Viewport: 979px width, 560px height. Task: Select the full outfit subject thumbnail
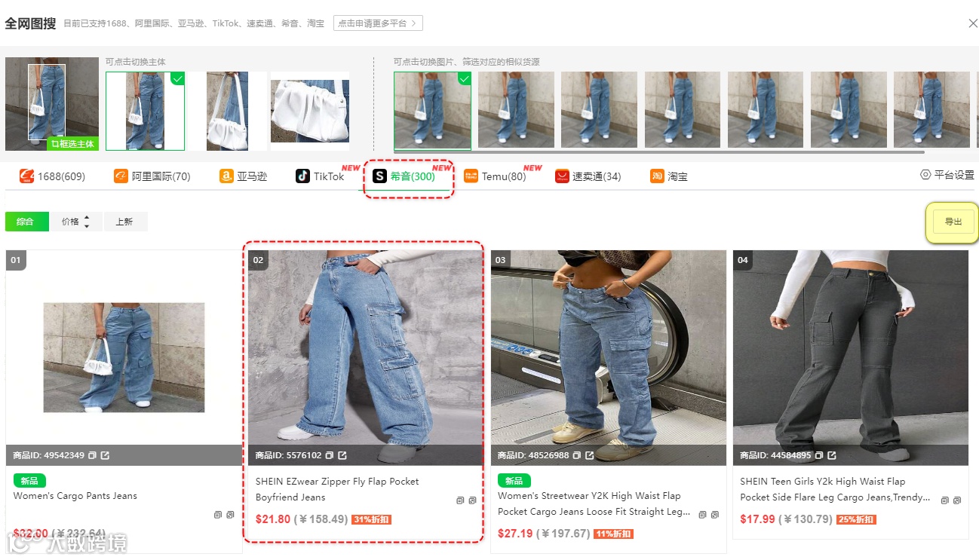tap(145, 111)
